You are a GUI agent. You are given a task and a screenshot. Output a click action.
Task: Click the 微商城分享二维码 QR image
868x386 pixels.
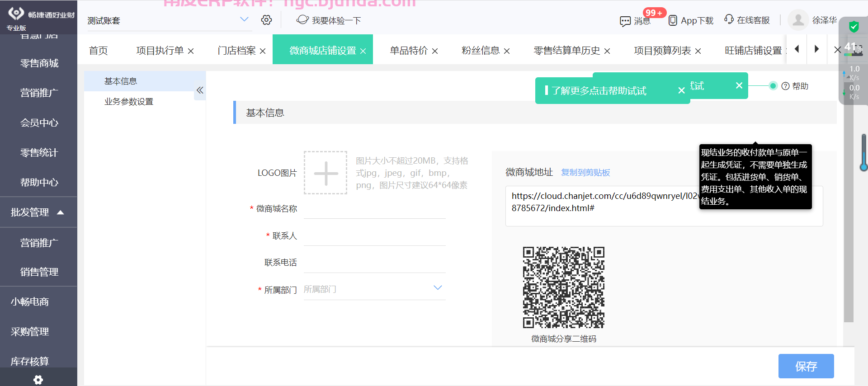tap(563, 287)
